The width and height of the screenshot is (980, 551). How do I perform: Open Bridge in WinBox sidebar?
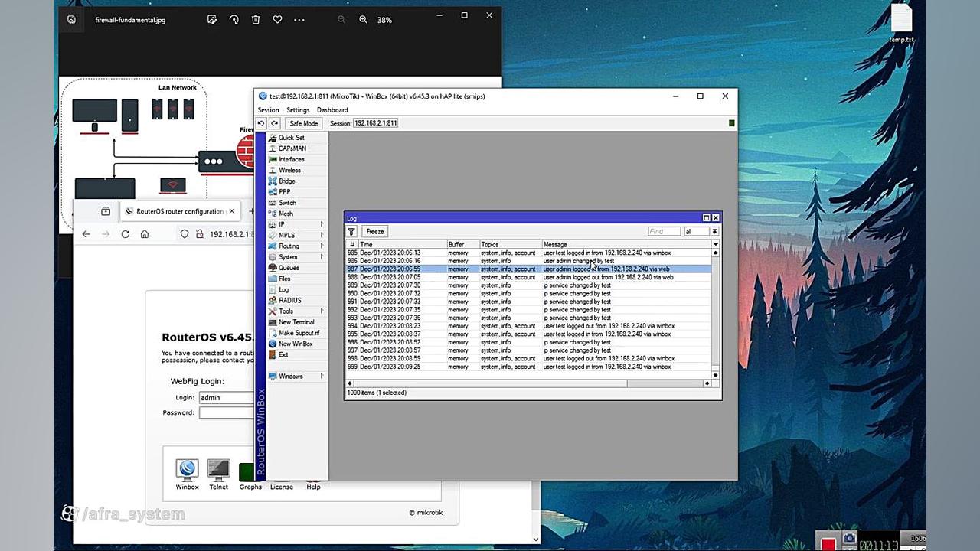click(x=286, y=181)
